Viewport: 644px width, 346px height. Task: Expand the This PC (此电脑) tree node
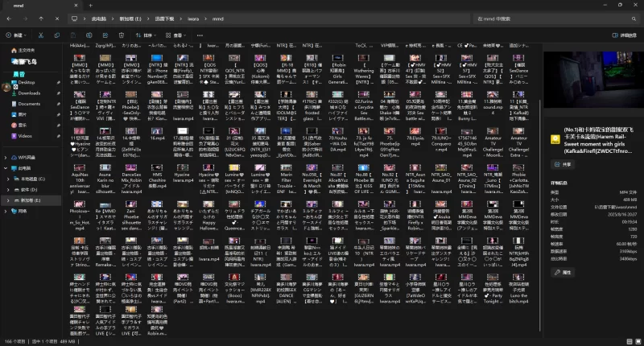tap(6, 167)
